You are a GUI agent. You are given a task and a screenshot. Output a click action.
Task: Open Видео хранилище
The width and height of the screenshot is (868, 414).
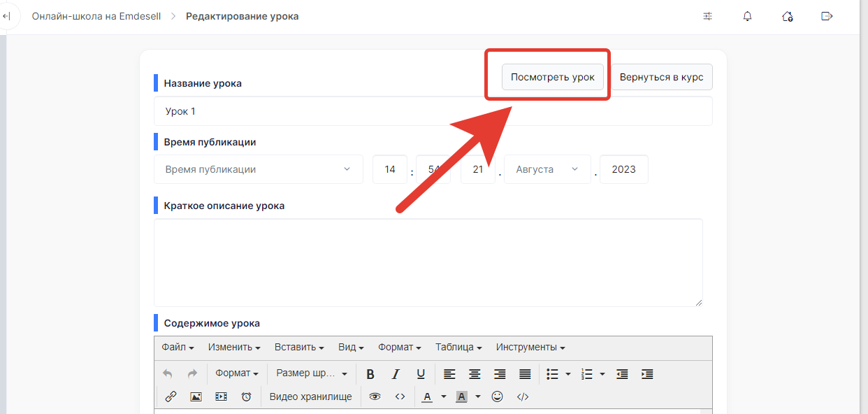pos(311,397)
